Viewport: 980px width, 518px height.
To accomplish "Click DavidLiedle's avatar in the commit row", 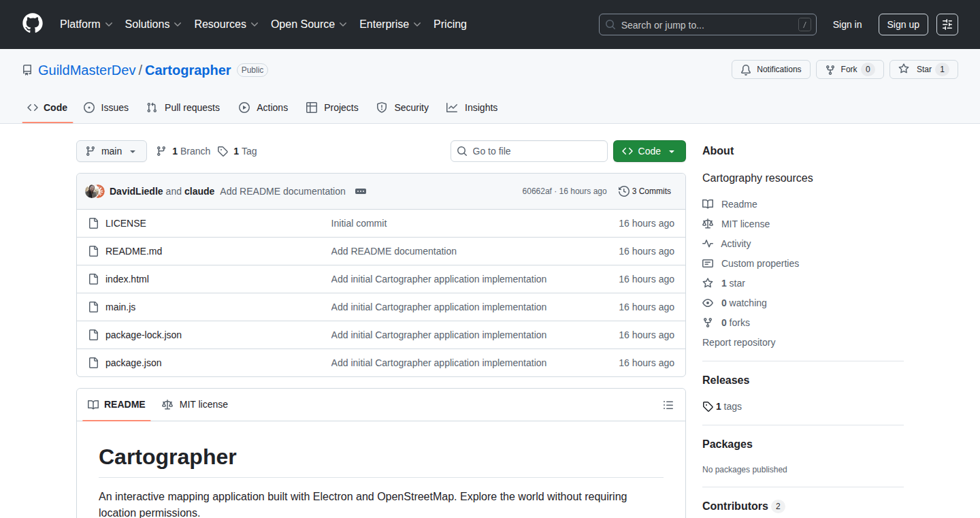I will click(x=91, y=191).
